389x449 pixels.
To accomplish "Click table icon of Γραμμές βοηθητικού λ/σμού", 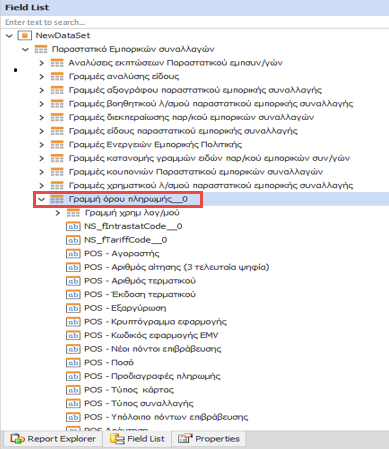I will tap(57, 104).
